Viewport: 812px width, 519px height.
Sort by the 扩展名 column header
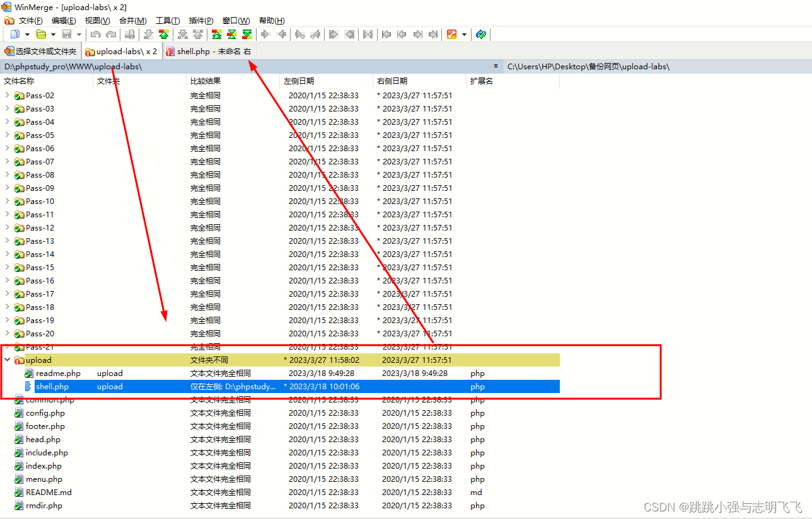tap(513, 81)
